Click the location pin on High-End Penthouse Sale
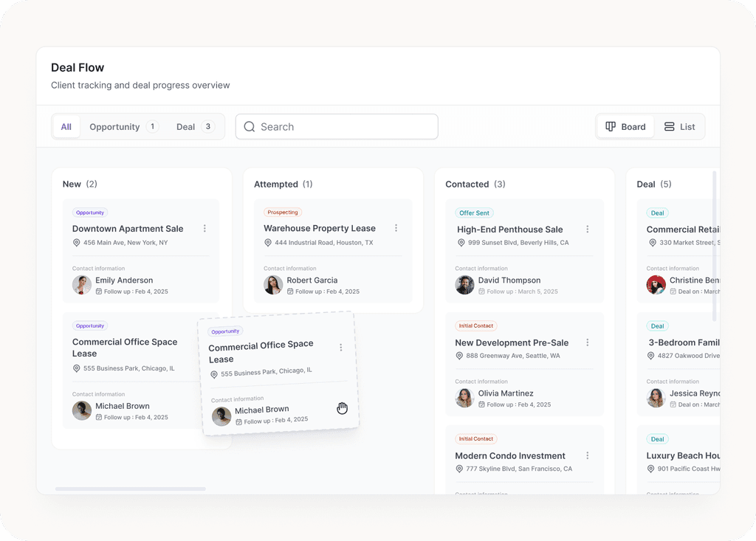The image size is (756, 541). [459, 244]
